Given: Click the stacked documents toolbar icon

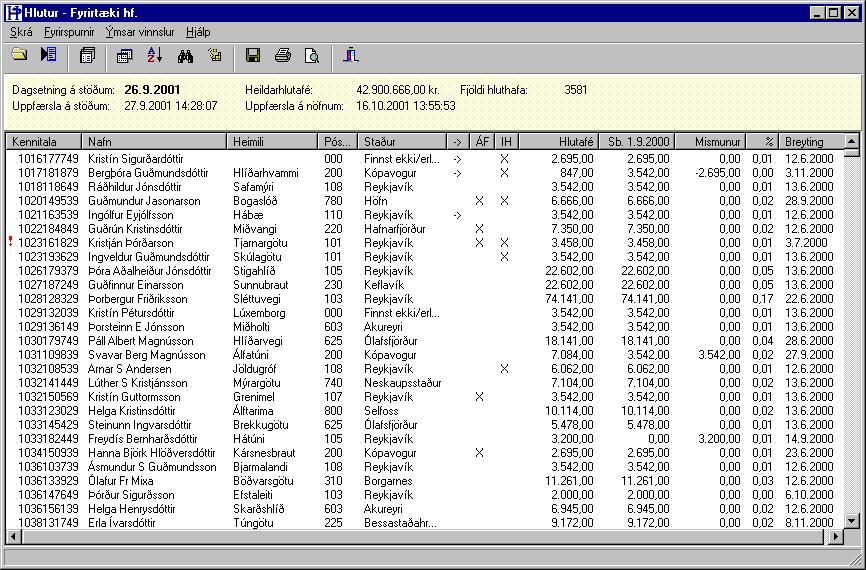Looking at the screenshot, I should click(87, 55).
